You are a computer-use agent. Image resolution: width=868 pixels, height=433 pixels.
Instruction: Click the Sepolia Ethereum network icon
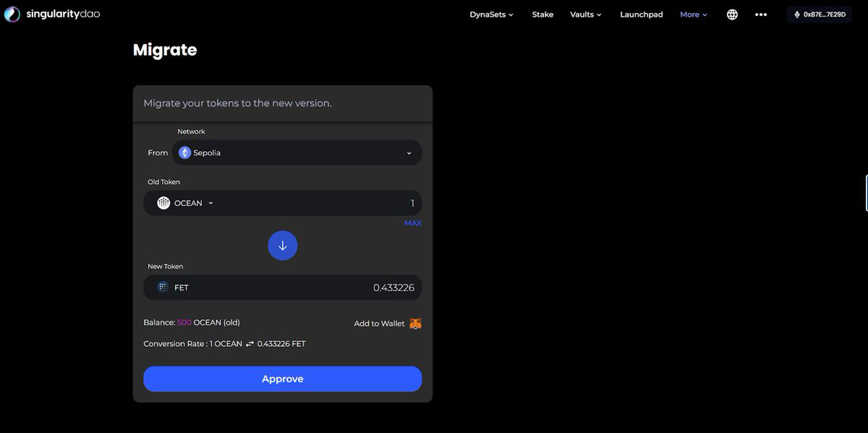[x=184, y=153]
